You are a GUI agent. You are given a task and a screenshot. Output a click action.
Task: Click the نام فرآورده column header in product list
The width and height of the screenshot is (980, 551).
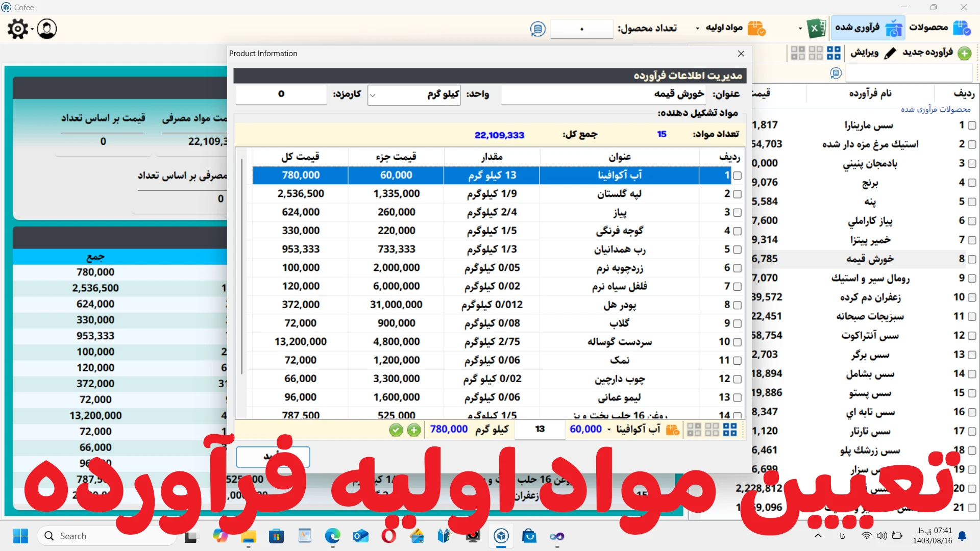click(x=870, y=93)
